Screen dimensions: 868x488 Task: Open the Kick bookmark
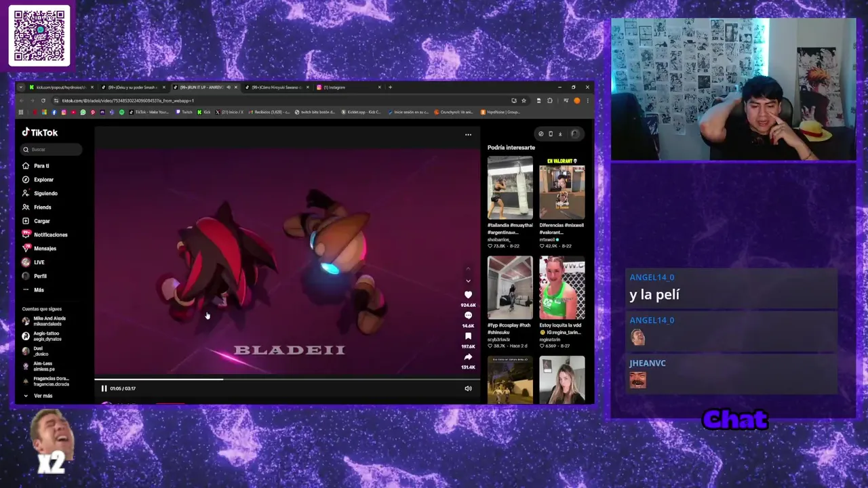coord(204,112)
